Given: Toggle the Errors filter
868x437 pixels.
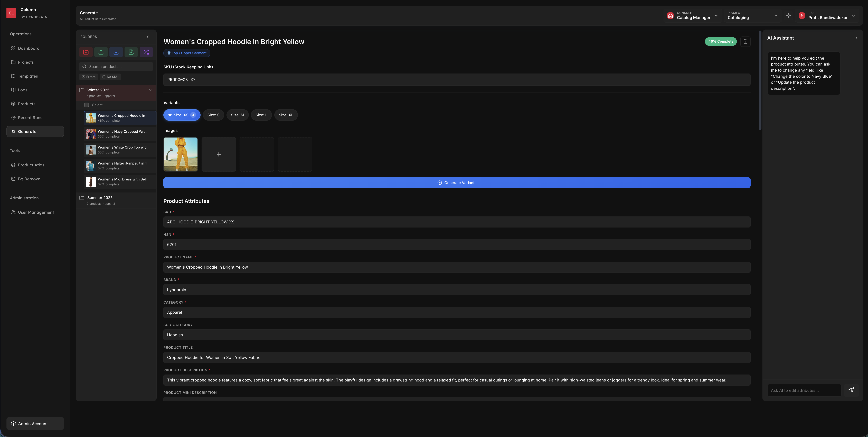Looking at the screenshot, I should click(x=89, y=77).
